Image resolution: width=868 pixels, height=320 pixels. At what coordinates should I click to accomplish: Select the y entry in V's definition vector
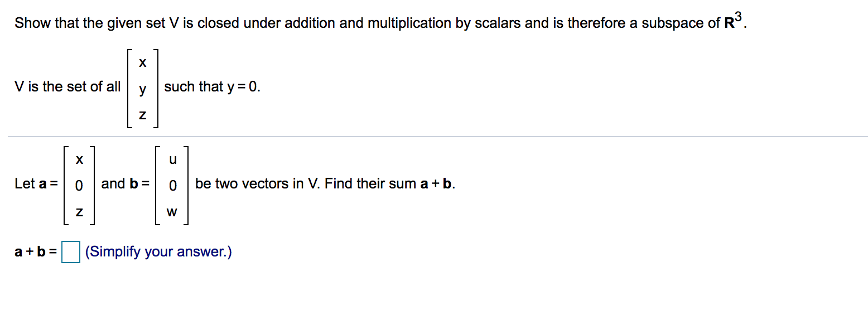[x=143, y=88]
